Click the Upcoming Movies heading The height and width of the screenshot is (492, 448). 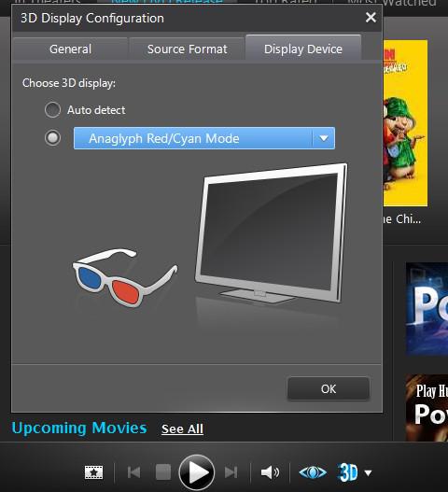(79, 428)
